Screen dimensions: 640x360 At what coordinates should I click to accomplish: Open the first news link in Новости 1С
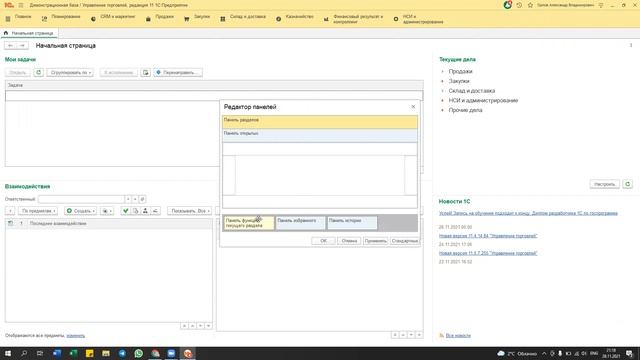tap(528, 213)
